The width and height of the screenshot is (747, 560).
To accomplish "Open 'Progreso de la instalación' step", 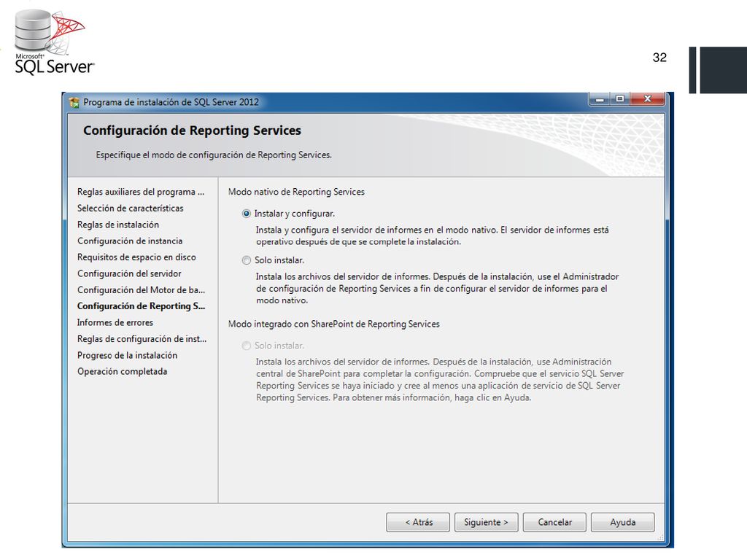I will click(x=127, y=355).
